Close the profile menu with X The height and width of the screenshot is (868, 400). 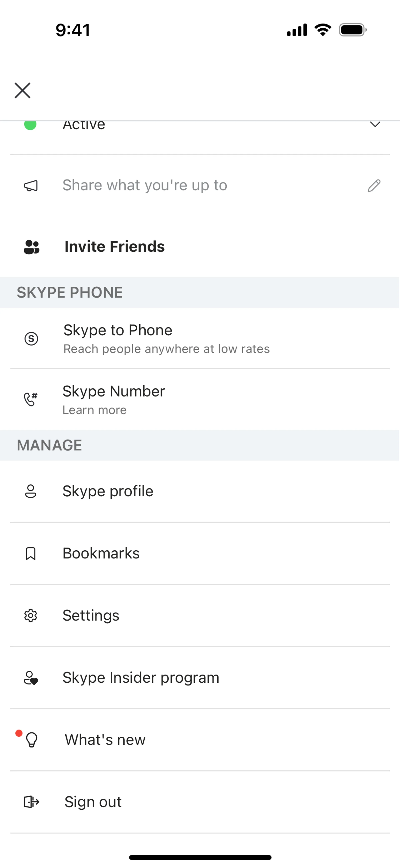click(x=22, y=90)
